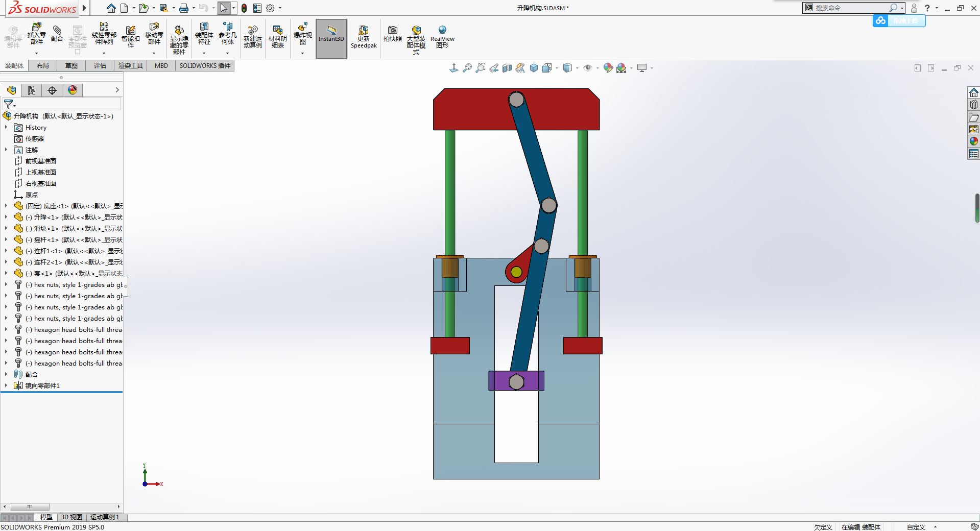Open the Options gear icon
Screen dimensions: 980x531
point(270,8)
